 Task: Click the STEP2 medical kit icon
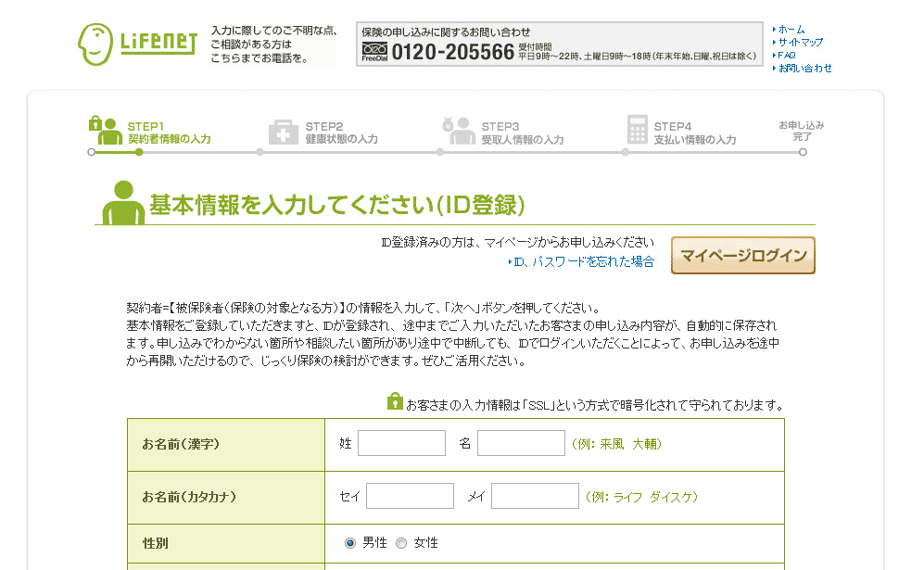coord(284,132)
